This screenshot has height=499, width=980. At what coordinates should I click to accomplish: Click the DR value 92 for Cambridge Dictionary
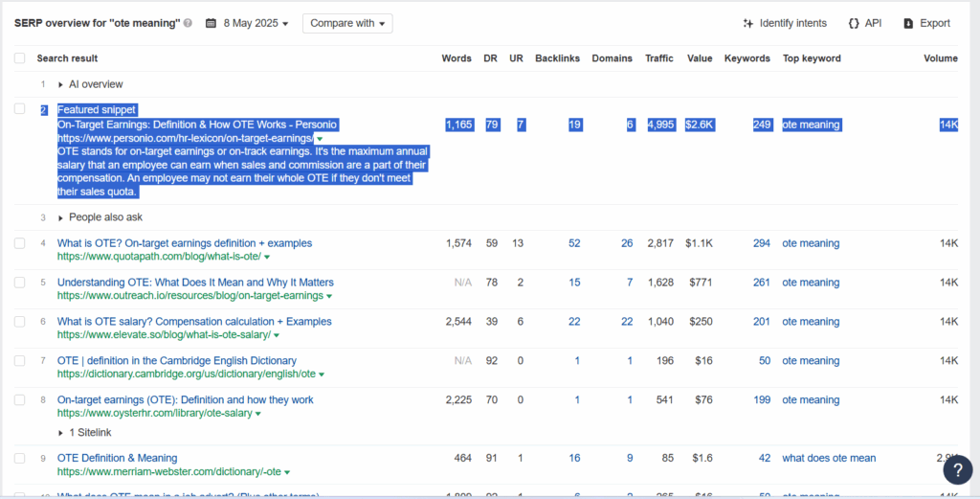pos(492,361)
